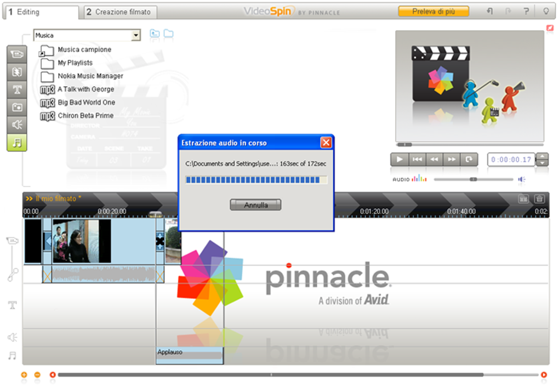Open the Video album tab icon

pyautogui.click(x=17, y=54)
